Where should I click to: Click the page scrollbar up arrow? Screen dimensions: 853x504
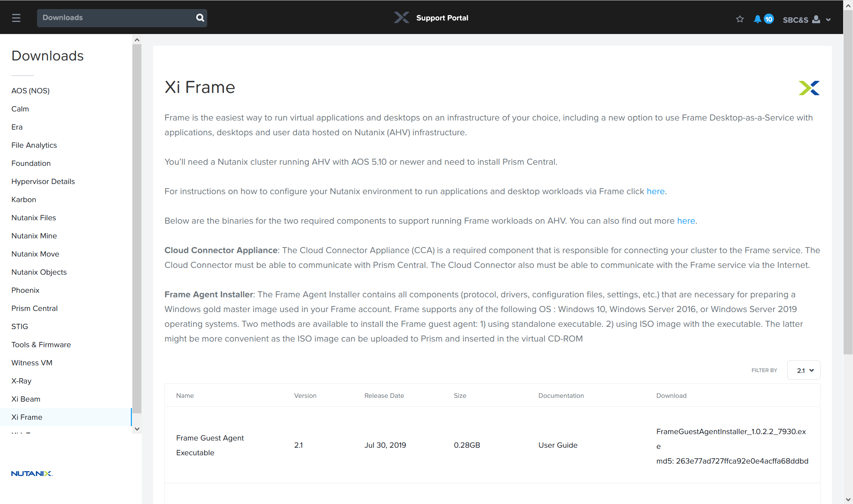pyautogui.click(x=848, y=6)
